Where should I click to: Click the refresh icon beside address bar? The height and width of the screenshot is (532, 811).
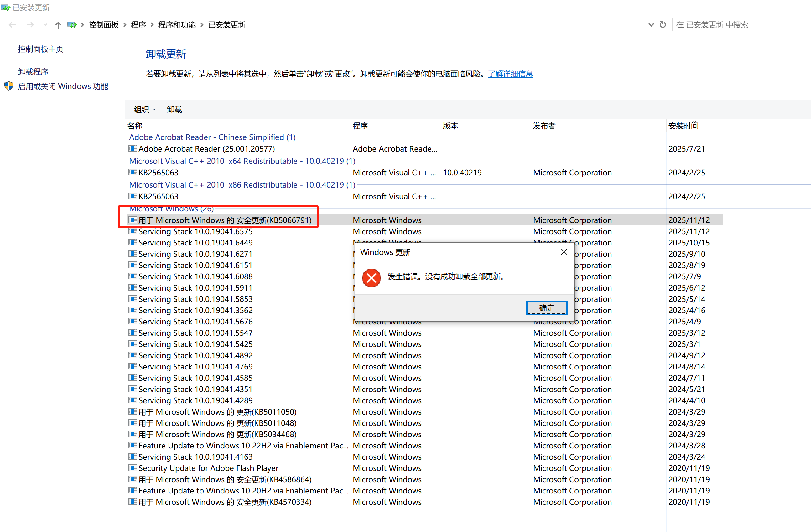pos(663,24)
